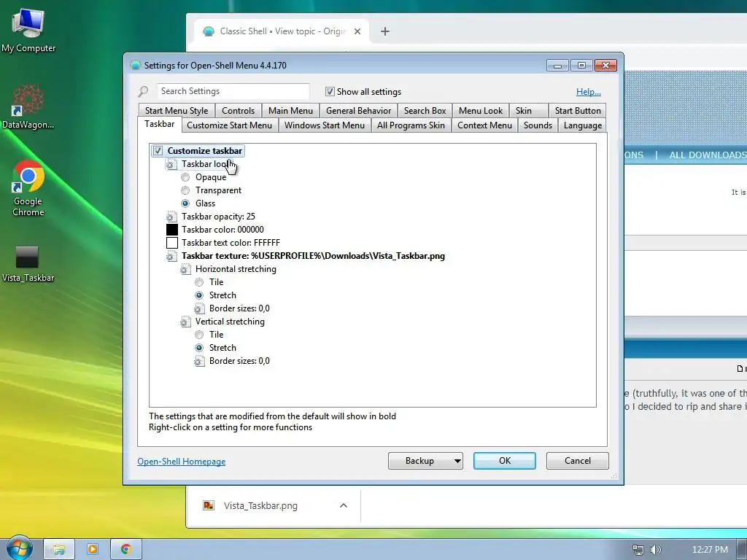Open the volume tray icon
This screenshot has width=747, height=560.
[656, 550]
